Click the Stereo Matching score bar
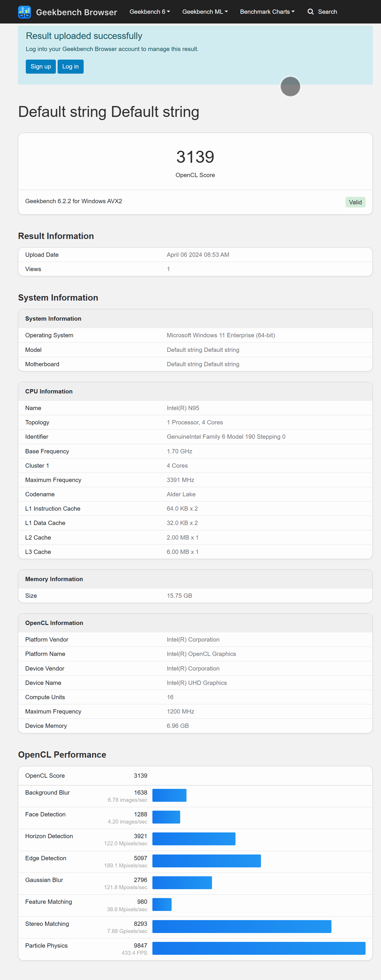Screen dimensions: 381x980 click(x=242, y=926)
